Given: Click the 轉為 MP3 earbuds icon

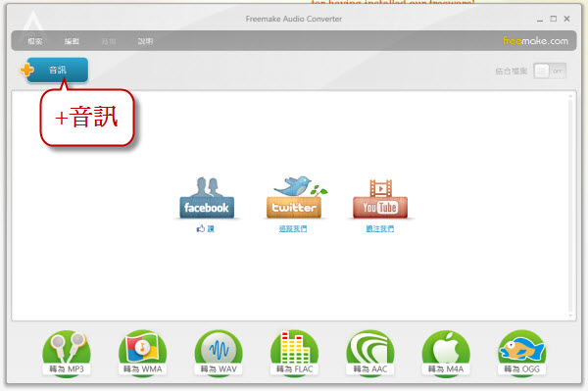Looking at the screenshot, I should (67, 353).
